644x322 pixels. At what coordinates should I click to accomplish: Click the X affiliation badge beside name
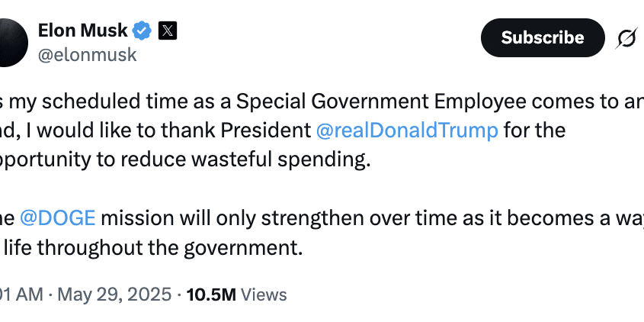(168, 31)
